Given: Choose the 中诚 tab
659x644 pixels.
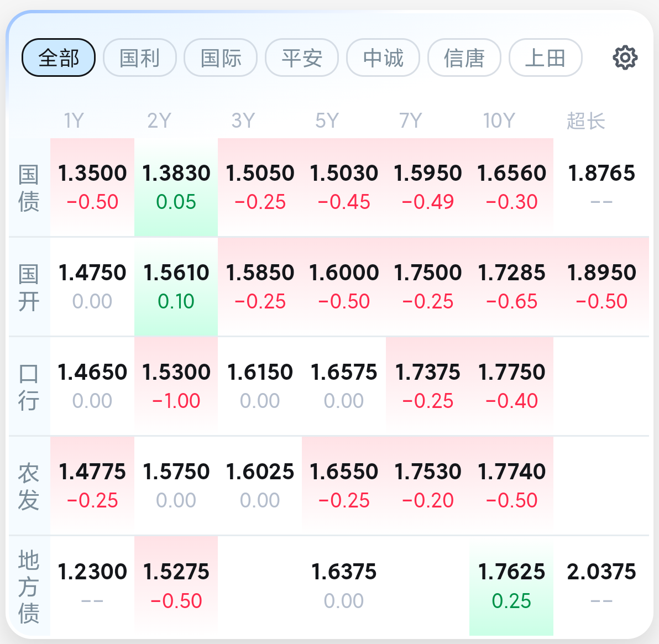Looking at the screenshot, I should (383, 57).
